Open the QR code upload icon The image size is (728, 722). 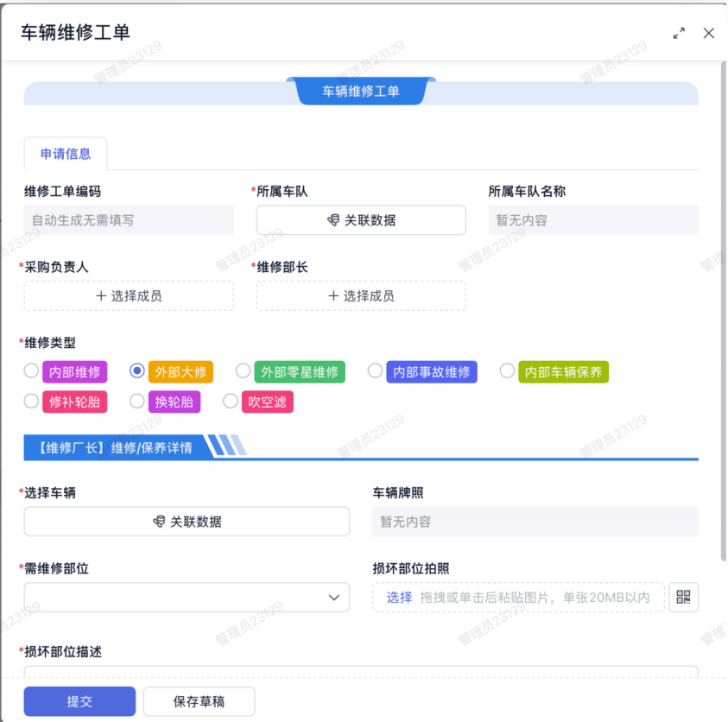pyautogui.click(x=683, y=597)
